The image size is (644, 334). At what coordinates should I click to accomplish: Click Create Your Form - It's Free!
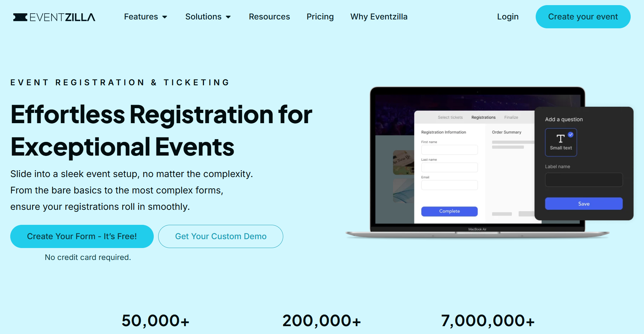(x=82, y=236)
